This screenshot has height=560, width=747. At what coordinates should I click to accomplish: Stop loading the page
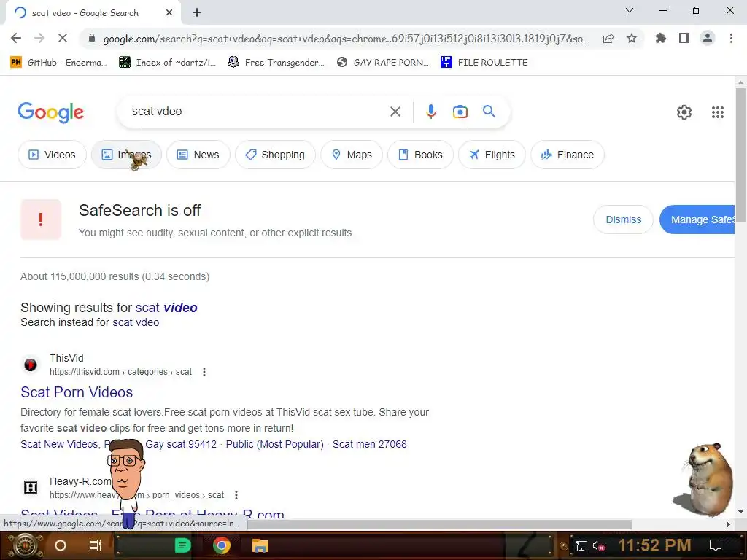[63, 38]
